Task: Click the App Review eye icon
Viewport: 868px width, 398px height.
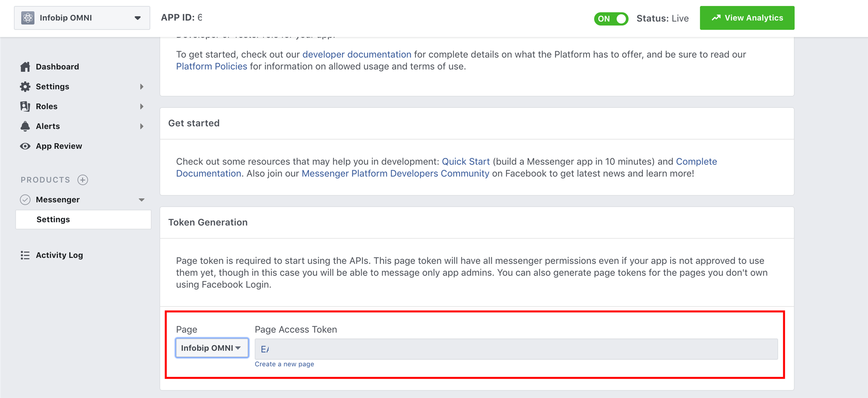Action: [25, 146]
